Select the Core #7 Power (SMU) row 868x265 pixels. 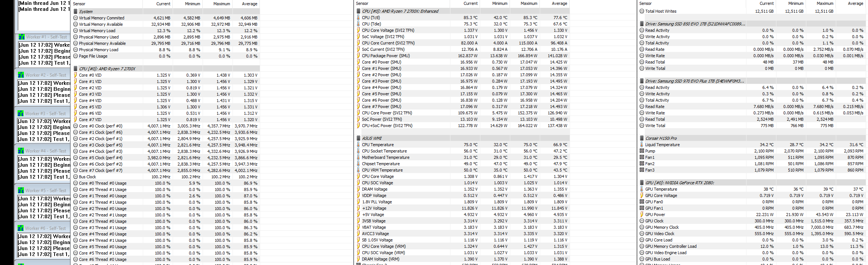[x=462, y=107]
